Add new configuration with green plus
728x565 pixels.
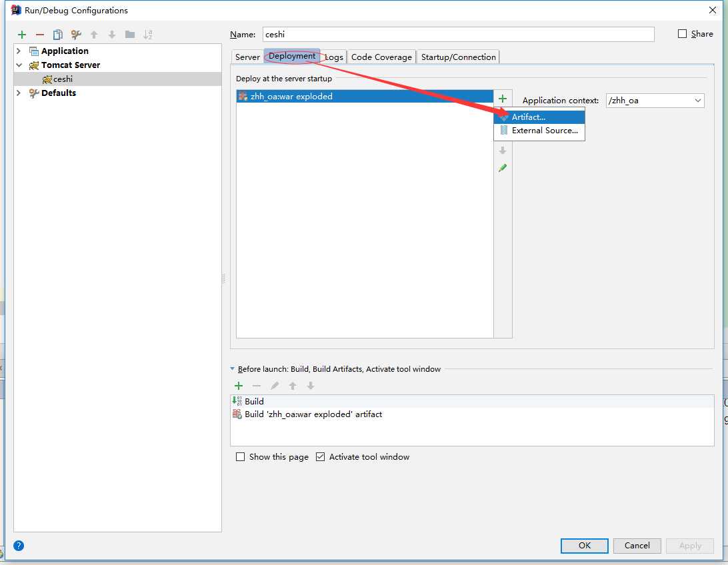(x=22, y=35)
